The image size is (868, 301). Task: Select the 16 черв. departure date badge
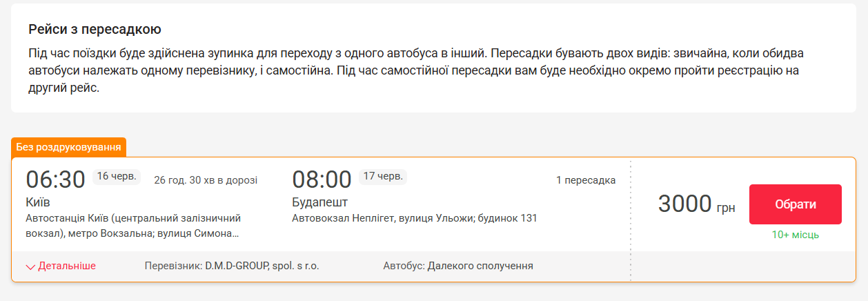pyautogui.click(x=117, y=176)
